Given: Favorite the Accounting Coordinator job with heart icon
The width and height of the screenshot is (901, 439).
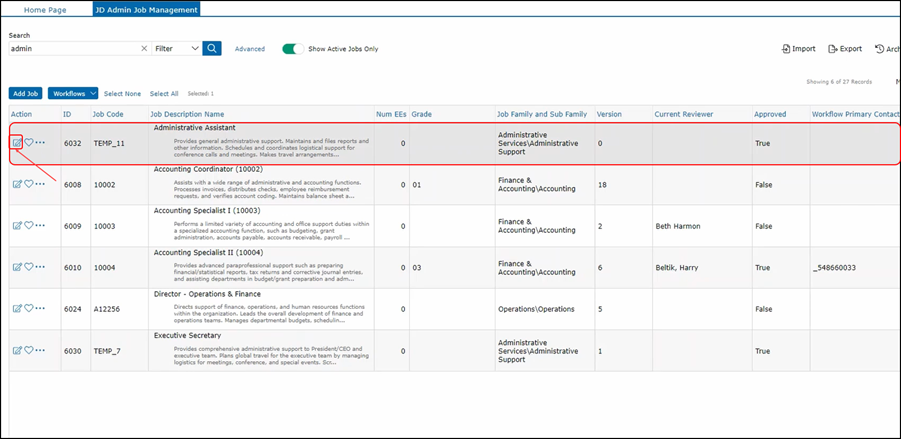Looking at the screenshot, I should tap(29, 184).
